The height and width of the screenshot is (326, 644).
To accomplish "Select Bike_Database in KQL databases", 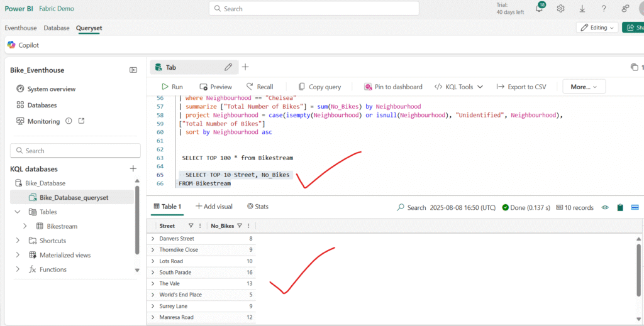I will [40, 183].
